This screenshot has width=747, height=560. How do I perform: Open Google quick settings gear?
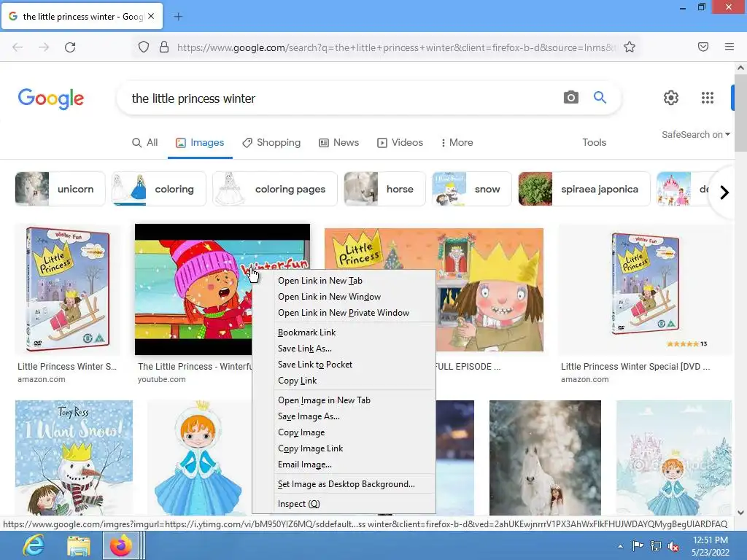[671, 98]
